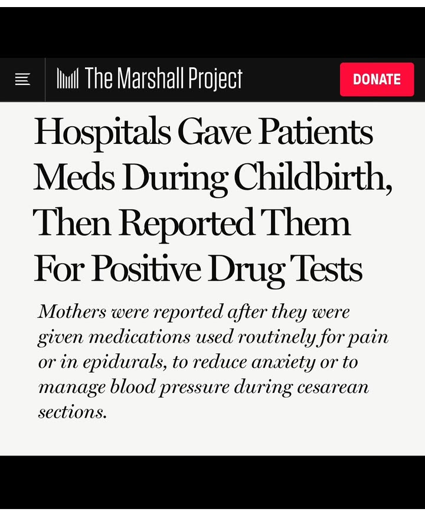Click the words "Drug Tests" in the headline

[286, 269]
